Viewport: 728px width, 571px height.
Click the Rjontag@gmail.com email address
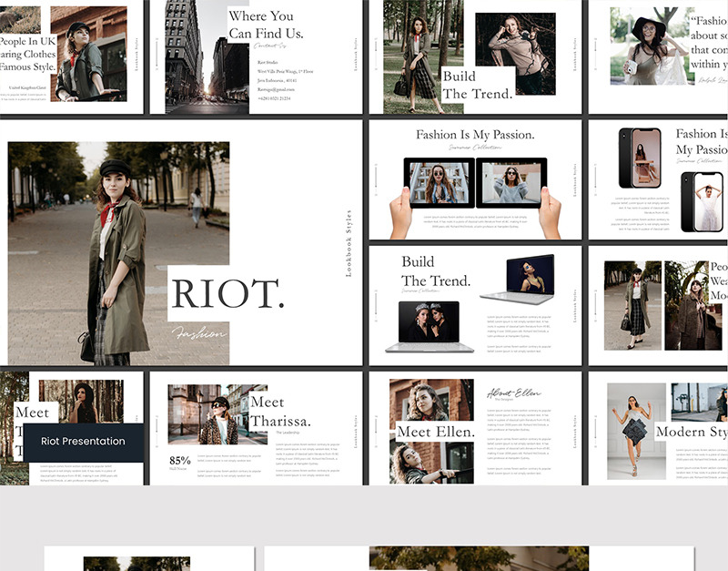coord(276,89)
